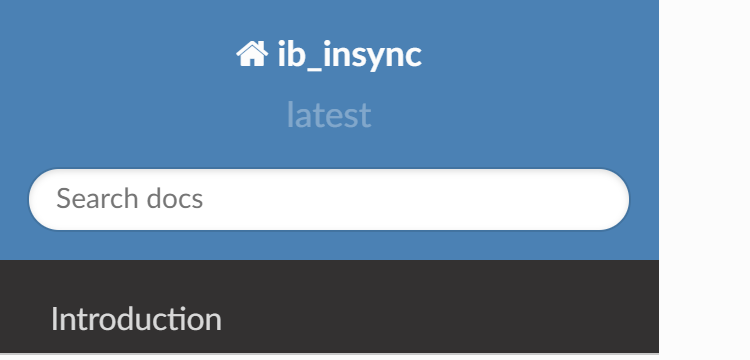Click on the 'latest' version text
Viewport: 750px width, 360px height.
(x=329, y=115)
